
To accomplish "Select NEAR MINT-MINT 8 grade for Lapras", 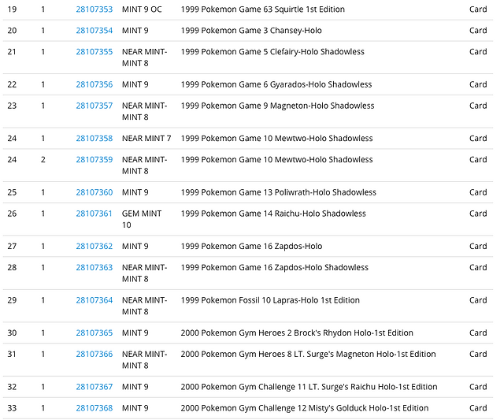I will [144, 307].
